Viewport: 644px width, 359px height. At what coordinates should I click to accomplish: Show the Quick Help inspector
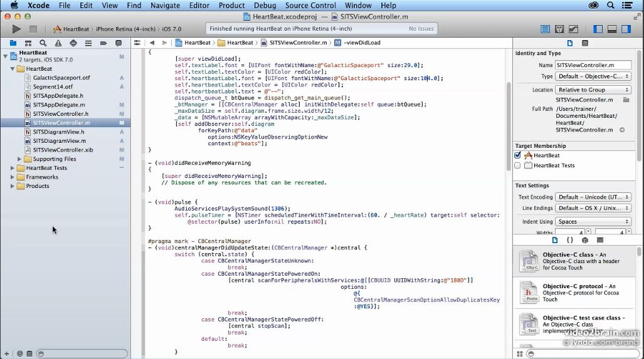[x=585, y=43]
